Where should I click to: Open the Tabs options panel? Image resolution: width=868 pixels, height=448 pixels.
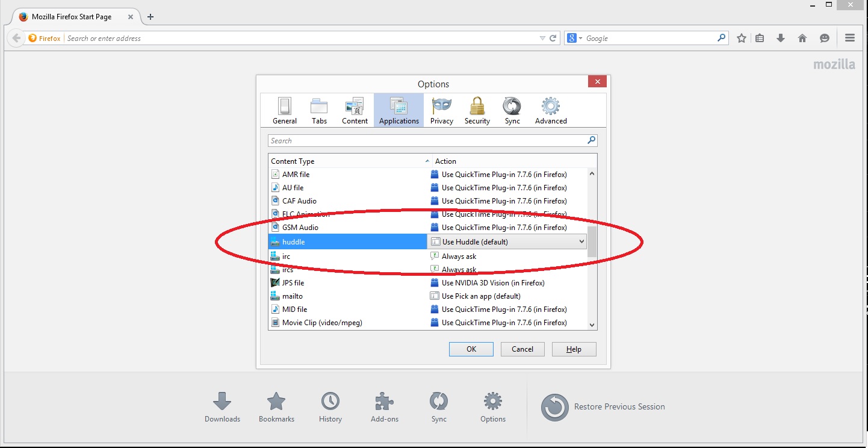coord(319,110)
